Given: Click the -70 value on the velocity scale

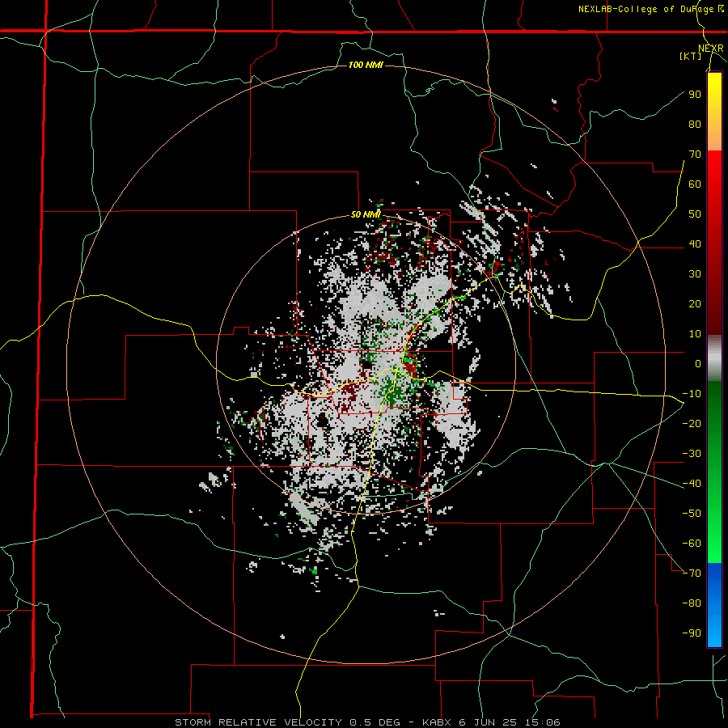Looking at the screenshot, I should click(x=692, y=574).
